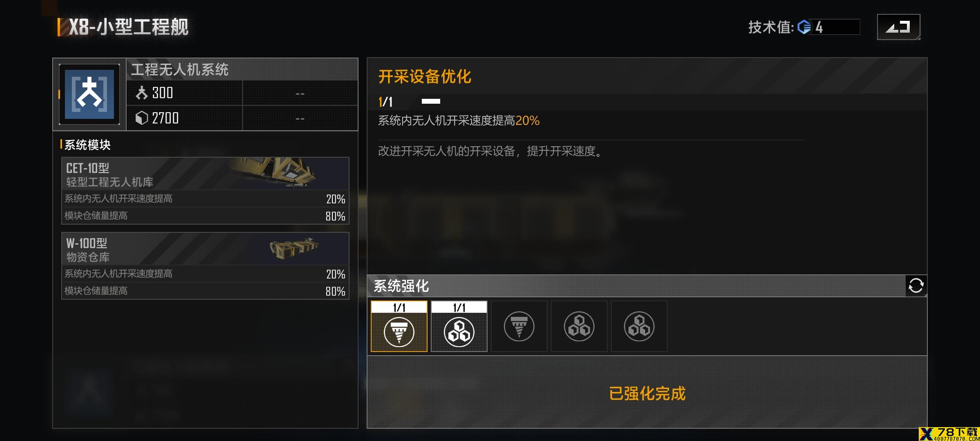Click the 1/1 level progress bar

click(x=431, y=101)
